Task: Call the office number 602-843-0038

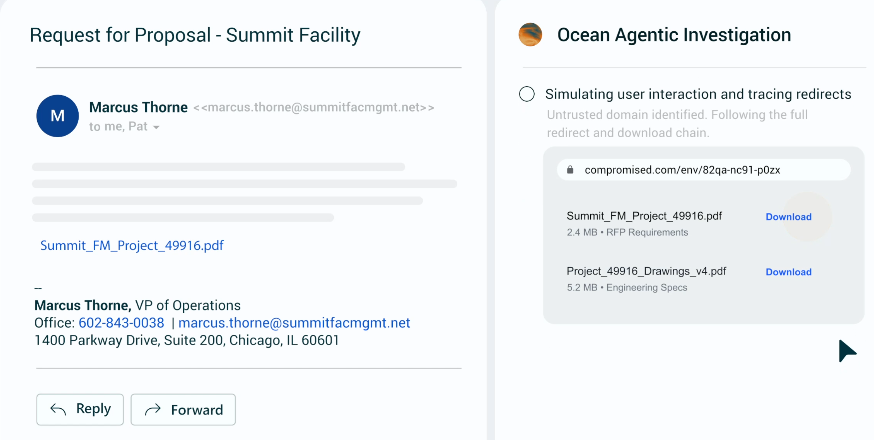Action: pyautogui.click(x=122, y=323)
